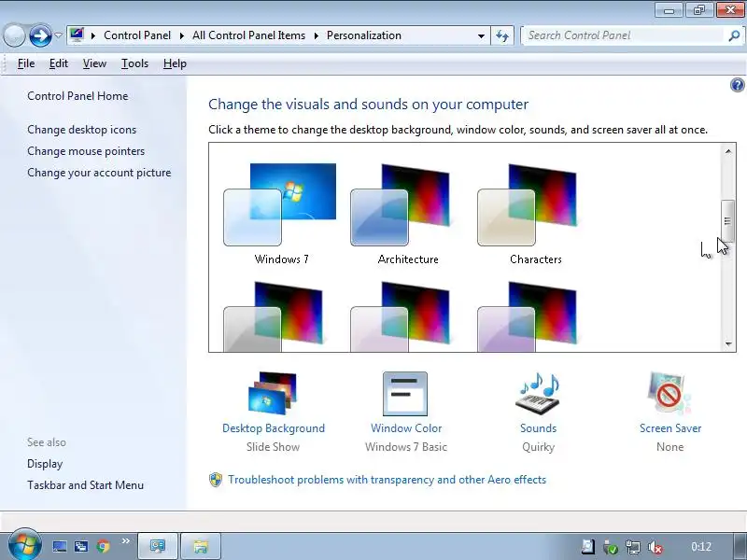747x560 pixels.
Task: Click the document-shaped tray icon
Action: click(x=588, y=547)
